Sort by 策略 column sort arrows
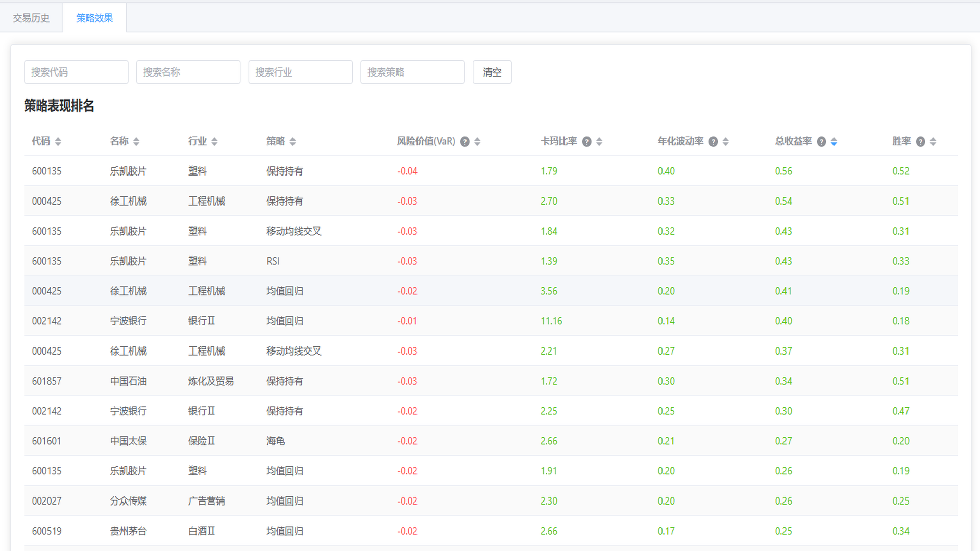The image size is (980, 551). pyautogui.click(x=292, y=142)
